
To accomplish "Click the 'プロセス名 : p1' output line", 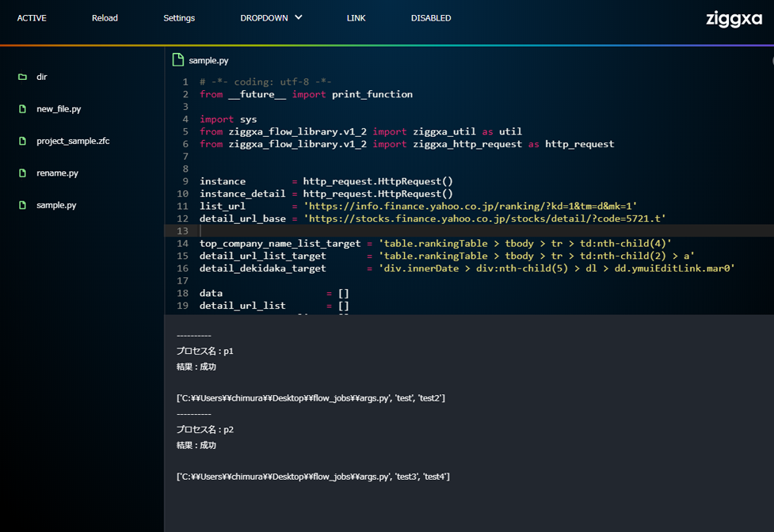I will [205, 351].
